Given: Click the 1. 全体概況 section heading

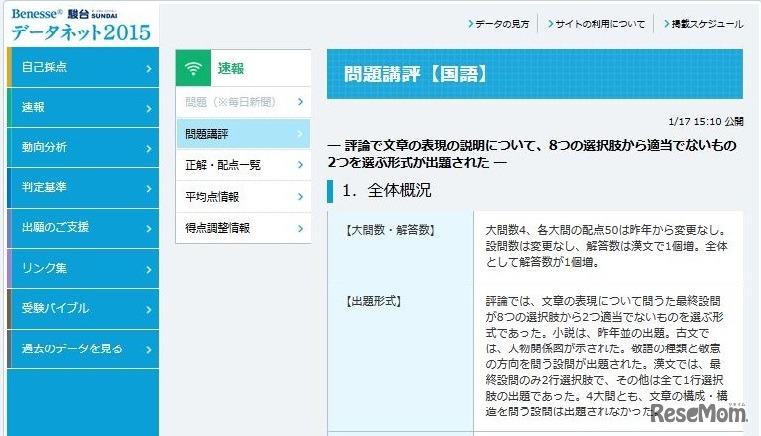Looking at the screenshot, I should 386,190.
